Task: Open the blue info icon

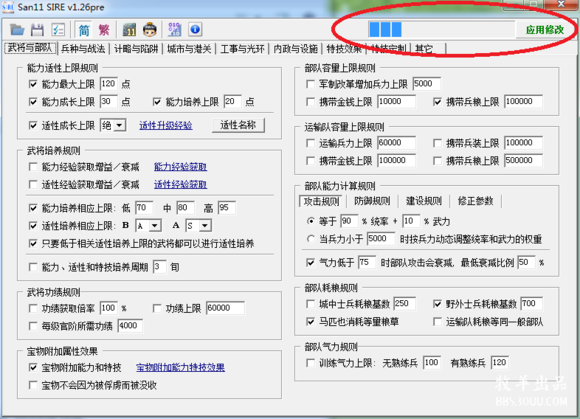Action: point(195,30)
